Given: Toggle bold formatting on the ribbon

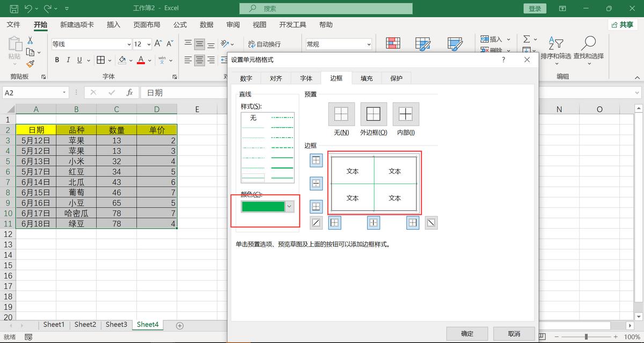Looking at the screenshot, I should [56, 60].
